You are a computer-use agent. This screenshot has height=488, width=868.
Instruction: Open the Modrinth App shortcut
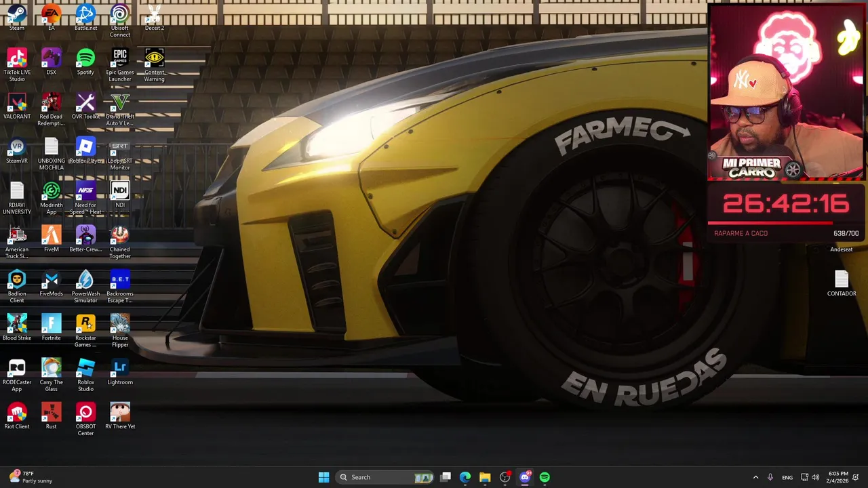pyautogui.click(x=51, y=199)
